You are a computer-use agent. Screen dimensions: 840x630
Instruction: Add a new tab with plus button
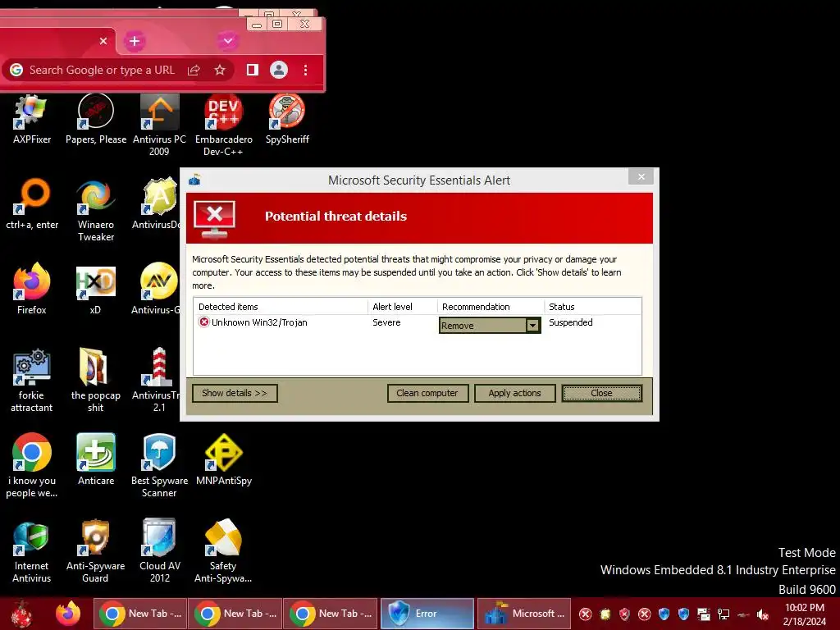pos(135,41)
